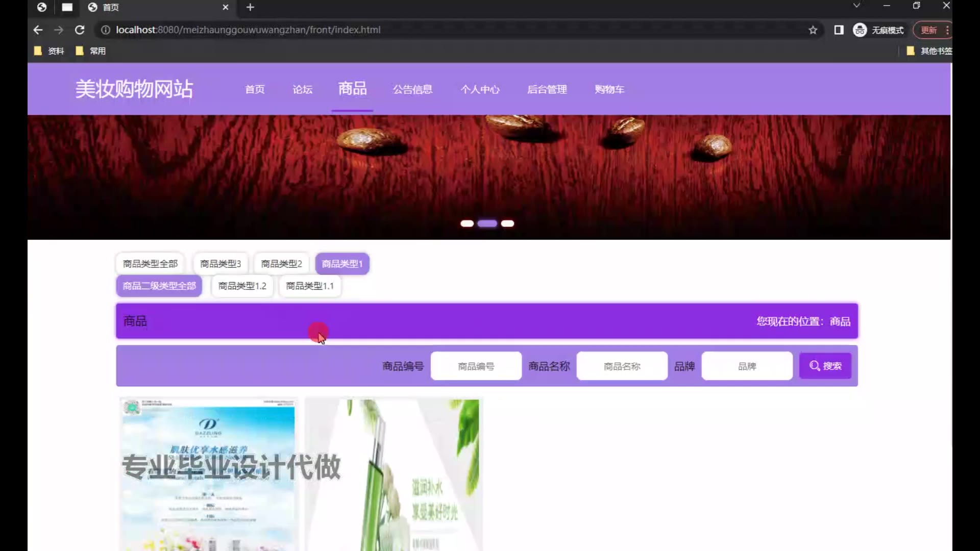Go to 论坛 in navigation menu

pyautogui.click(x=303, y=90)
